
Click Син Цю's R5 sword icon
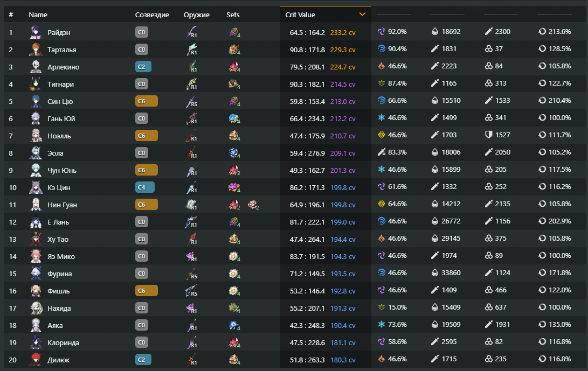pos(191,101)
